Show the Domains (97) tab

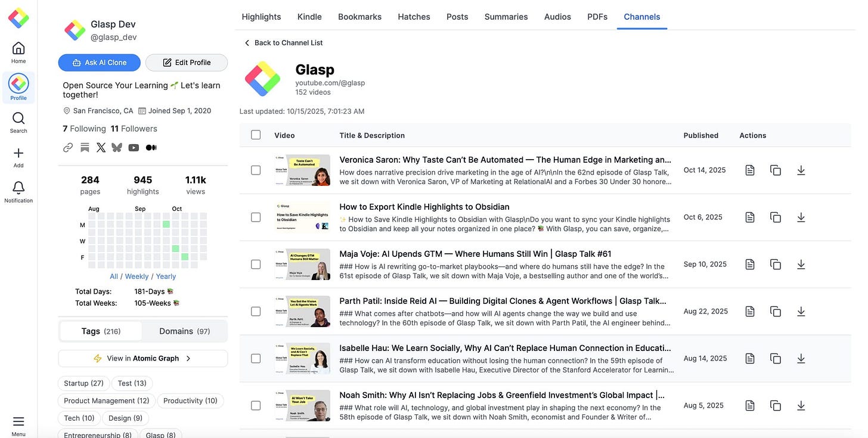click(185, 331)
